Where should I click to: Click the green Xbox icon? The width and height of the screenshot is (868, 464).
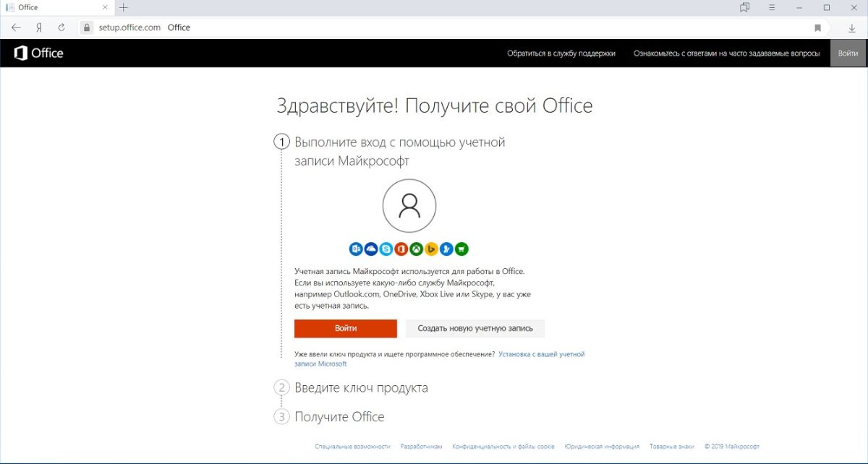[417, 249]
